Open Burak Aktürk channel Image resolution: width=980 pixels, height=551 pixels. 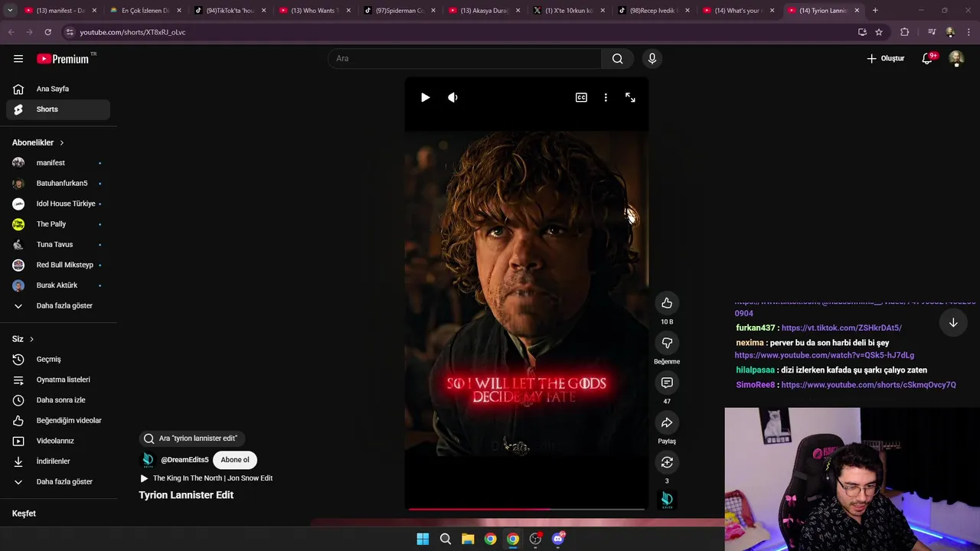[x=58, y=285]
